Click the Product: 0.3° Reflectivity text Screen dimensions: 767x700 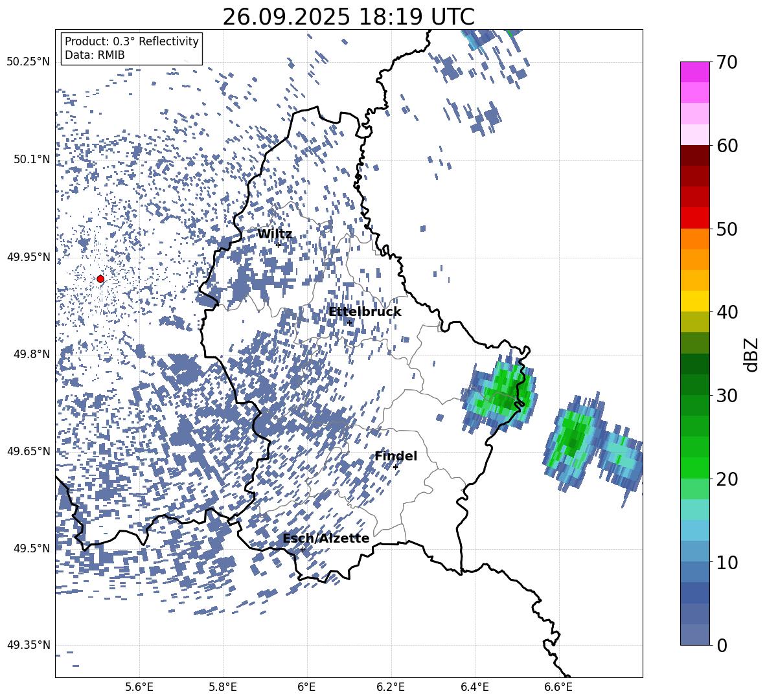[x=132, y=41]
